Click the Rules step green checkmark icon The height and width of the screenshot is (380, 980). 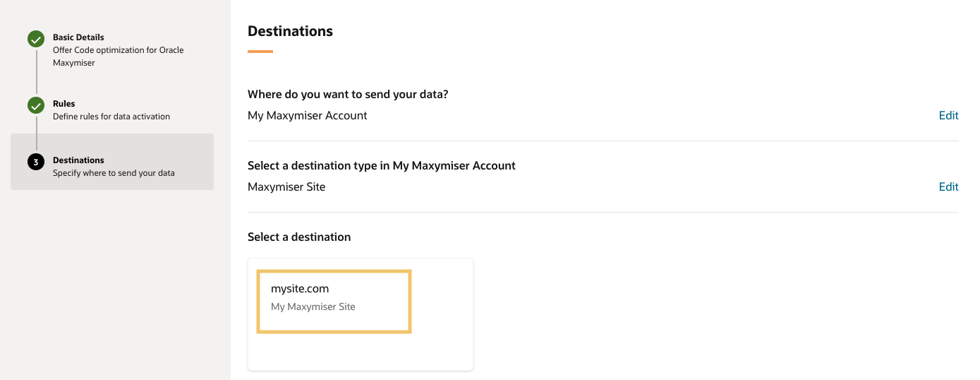36,106
